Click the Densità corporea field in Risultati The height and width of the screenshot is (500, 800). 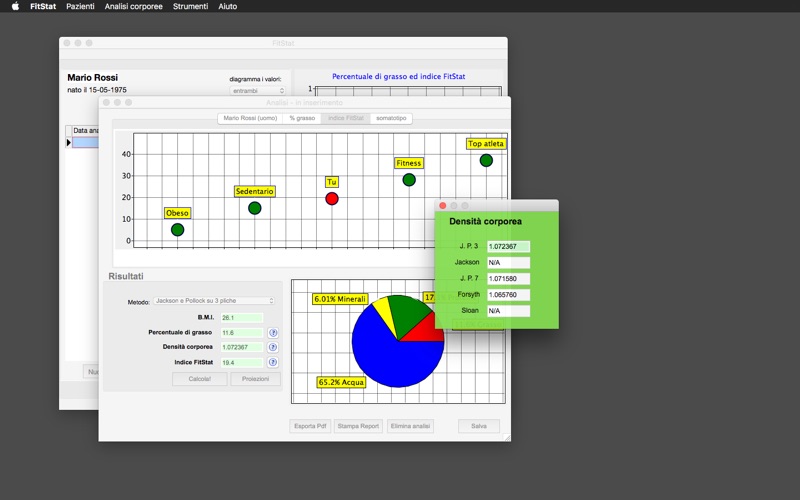(242, 347)
